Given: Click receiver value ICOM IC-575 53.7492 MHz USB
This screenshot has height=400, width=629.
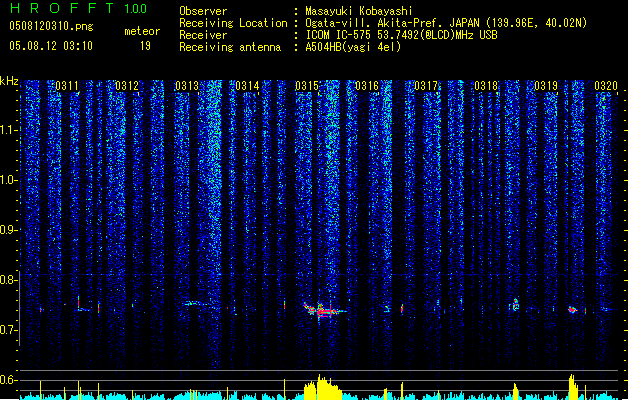Looking at the screenshot, I should tap(402, 35).
